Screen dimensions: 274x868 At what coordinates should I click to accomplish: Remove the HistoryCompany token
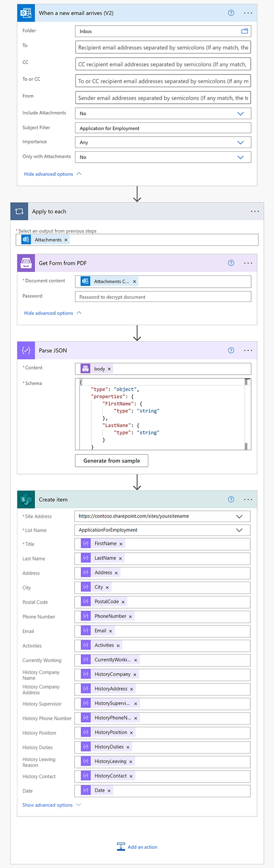[135, 674]
